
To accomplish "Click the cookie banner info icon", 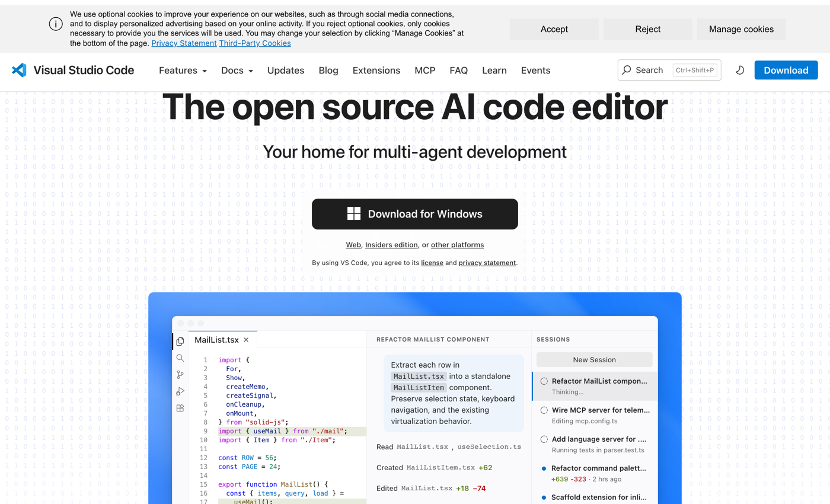I will point(56,24).
